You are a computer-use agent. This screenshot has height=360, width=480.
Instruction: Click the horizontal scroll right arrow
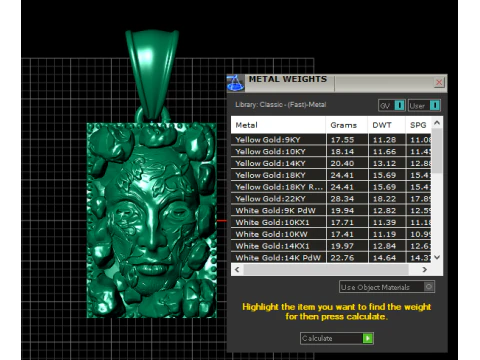pos(425,269)
